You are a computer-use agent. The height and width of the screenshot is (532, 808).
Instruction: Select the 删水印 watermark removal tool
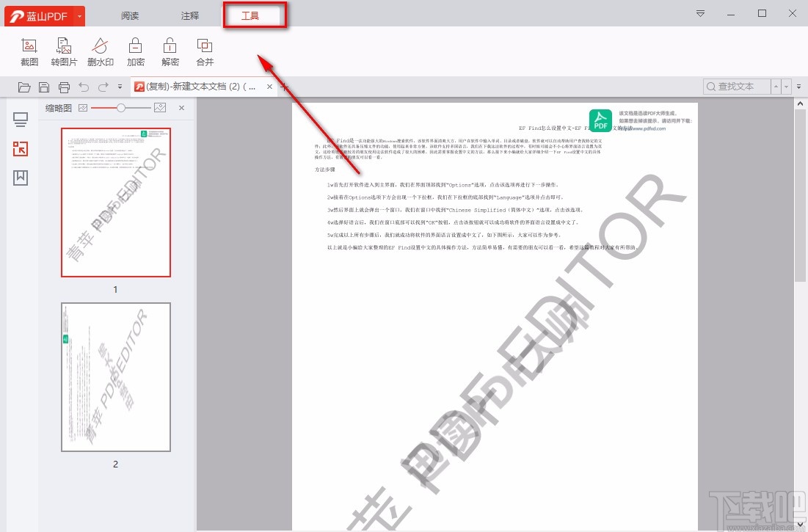coord(100,51)
